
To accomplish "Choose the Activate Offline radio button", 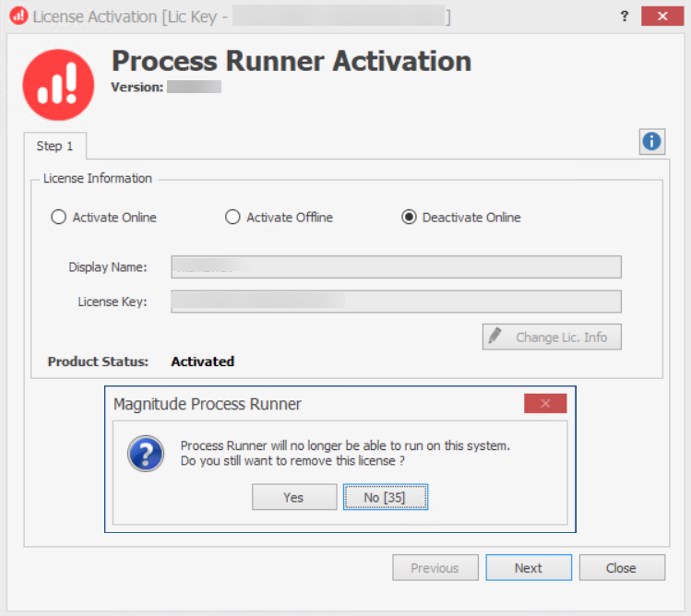I will pos(233,218).
